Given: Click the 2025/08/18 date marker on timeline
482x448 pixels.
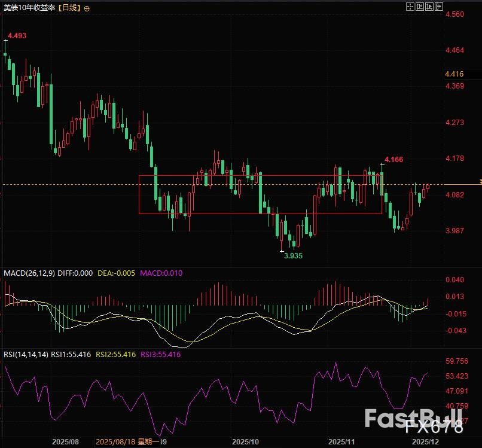Looking at the screenshot, I should pos(127,442).
